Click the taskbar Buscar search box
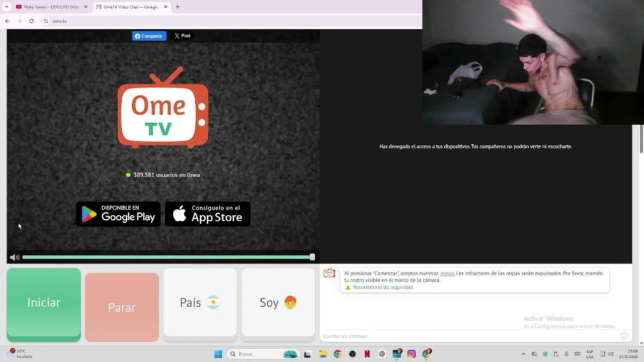Screen dimensions: 644x362 [263, 354]
